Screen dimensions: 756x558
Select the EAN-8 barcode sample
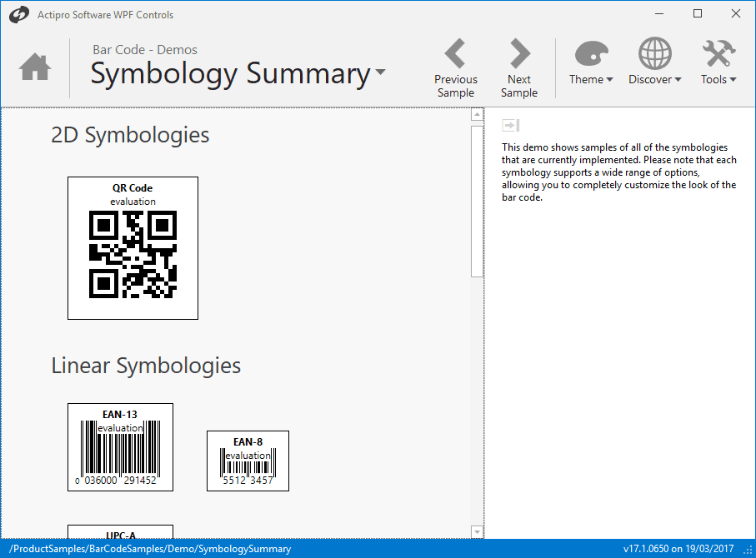(248, 461)
